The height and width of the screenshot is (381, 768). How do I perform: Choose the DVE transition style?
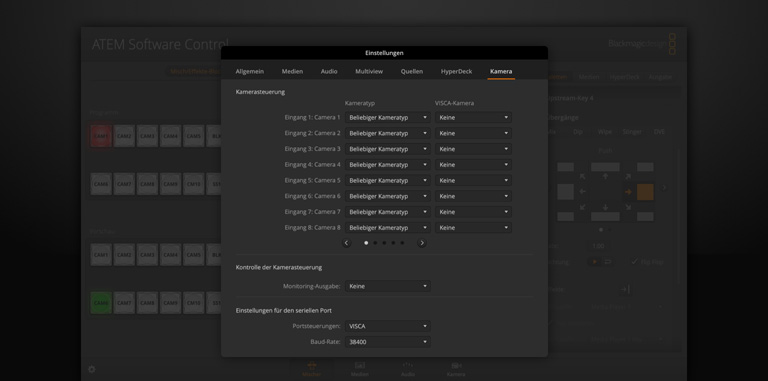(x=659, y=132)
